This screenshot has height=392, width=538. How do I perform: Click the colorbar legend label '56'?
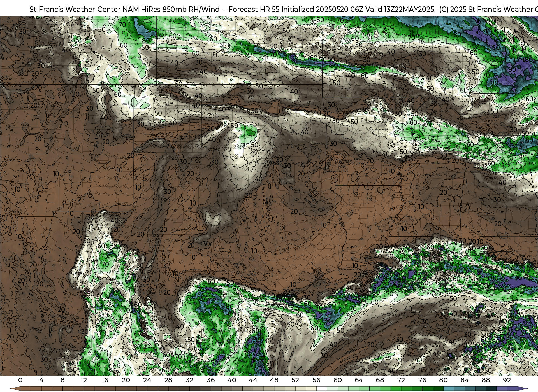317,380
